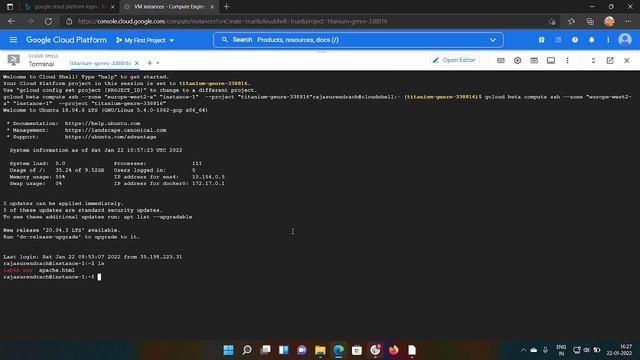The height and width of the screenshot is (360, 640).
Task: Open Cloud Shell's More three-dot menu
Action: [567, 60]
